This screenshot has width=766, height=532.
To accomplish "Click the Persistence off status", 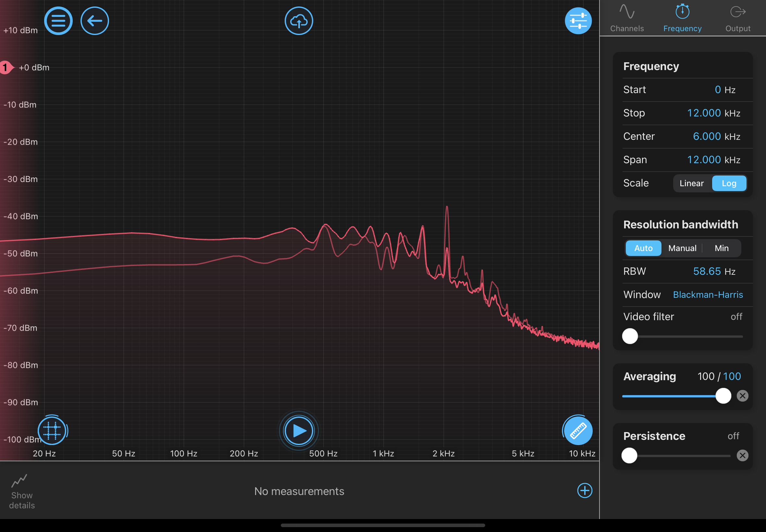I will coord(733,436).
